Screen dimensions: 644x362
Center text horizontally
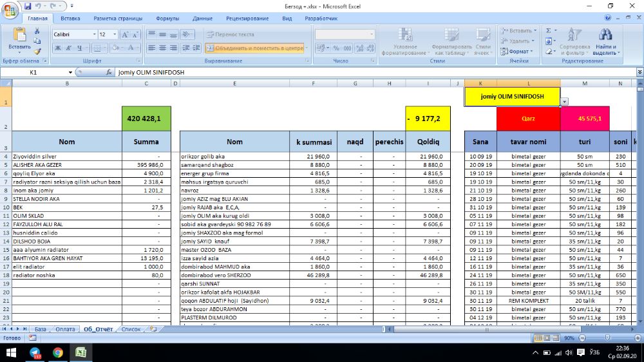[163, 48]
